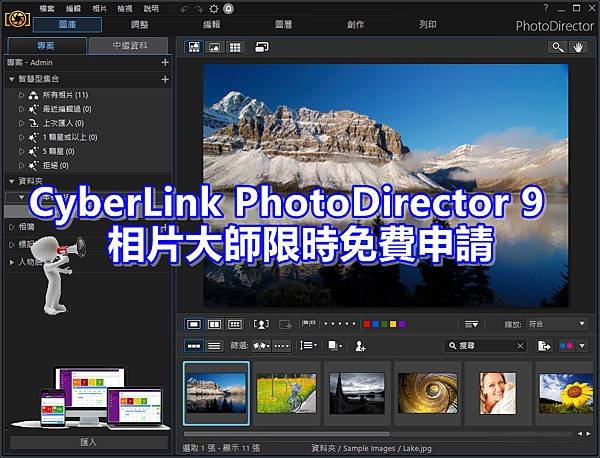Click into the search field (搜尋)

[x=484, y=346]
